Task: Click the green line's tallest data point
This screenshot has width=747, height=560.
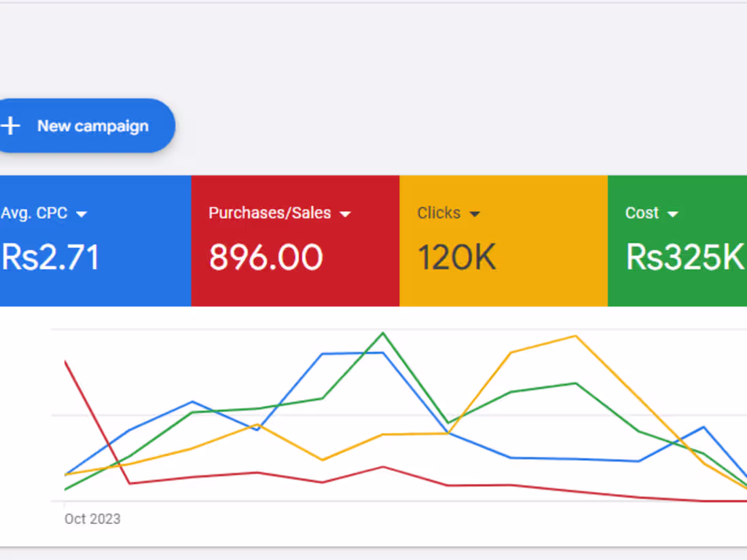Action: 382,333
